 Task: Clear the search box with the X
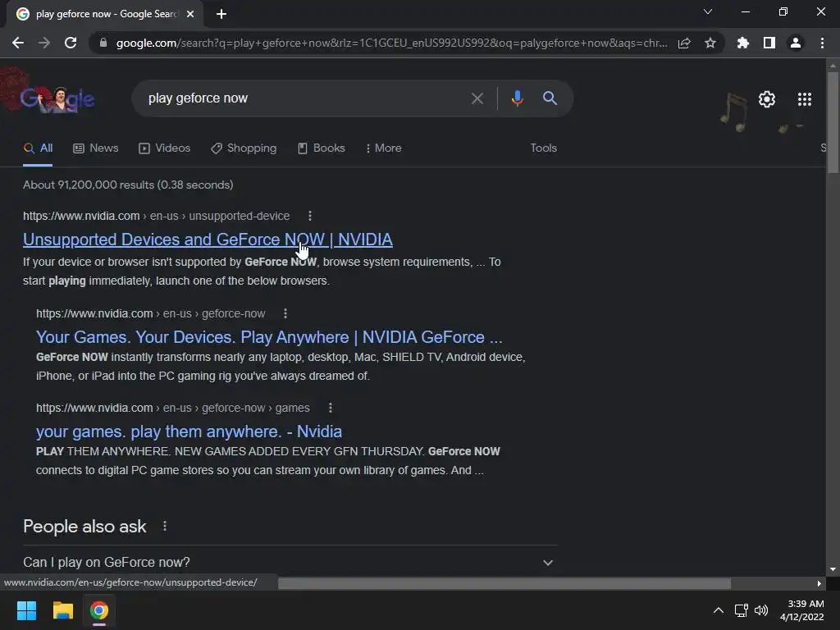pos(477,98)
